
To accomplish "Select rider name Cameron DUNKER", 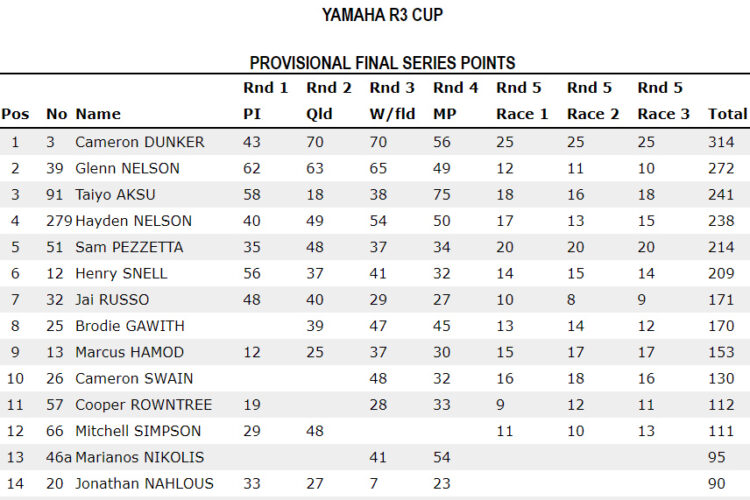I will 140,142.
